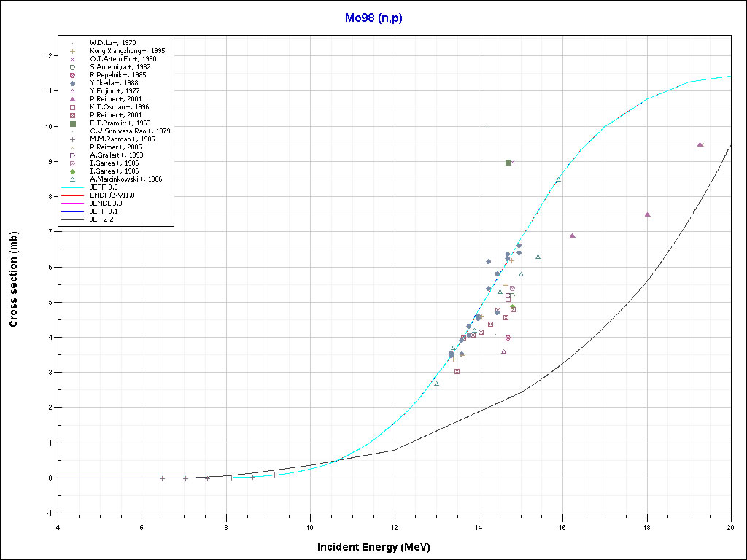Image resolution: width=747 pixels, height=560 pixels.
Task: Click the green square data point near 9 mb
Action: click(508, 163)
